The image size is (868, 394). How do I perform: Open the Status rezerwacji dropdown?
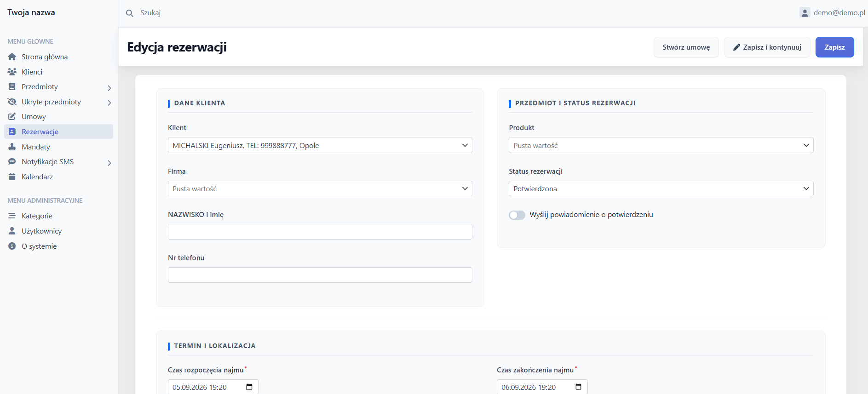(661, 188)
